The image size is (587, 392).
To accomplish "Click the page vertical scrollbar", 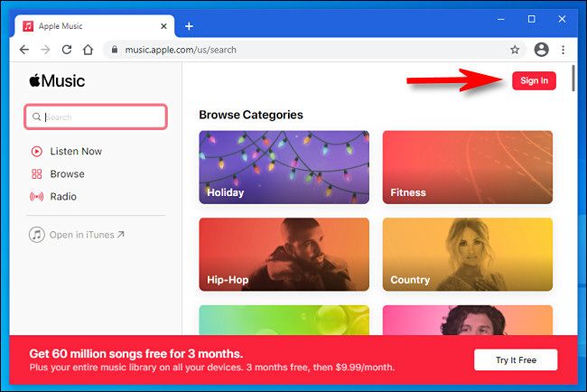I will (x=573, y=79).
